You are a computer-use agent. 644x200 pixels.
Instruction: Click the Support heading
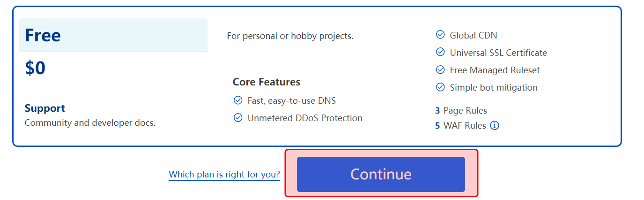coord(45,108)
